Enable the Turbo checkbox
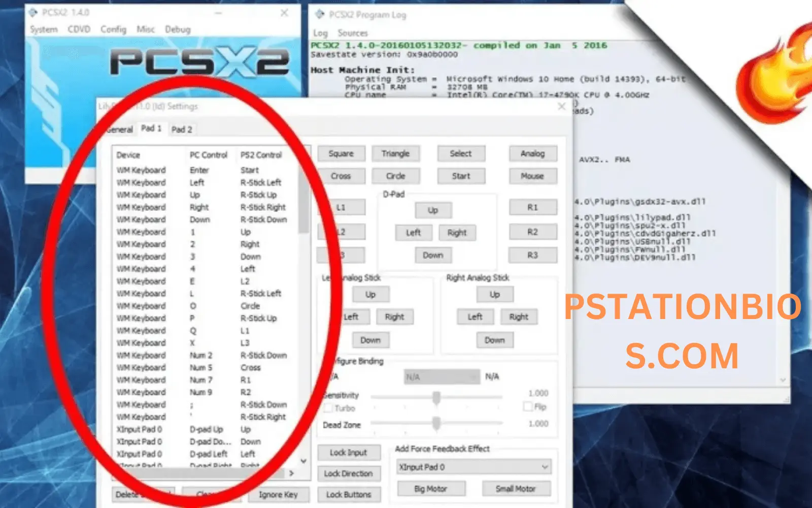The width and height of the screenshot is (812, 508). coord(328,408)
